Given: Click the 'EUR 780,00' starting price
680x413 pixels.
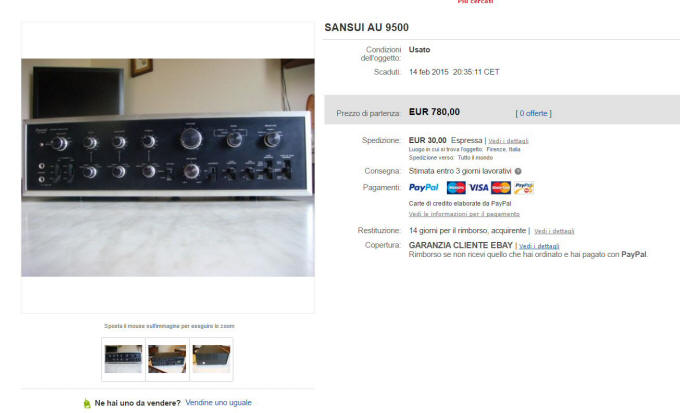Looking at the screenshot, I should coord(434,112).
